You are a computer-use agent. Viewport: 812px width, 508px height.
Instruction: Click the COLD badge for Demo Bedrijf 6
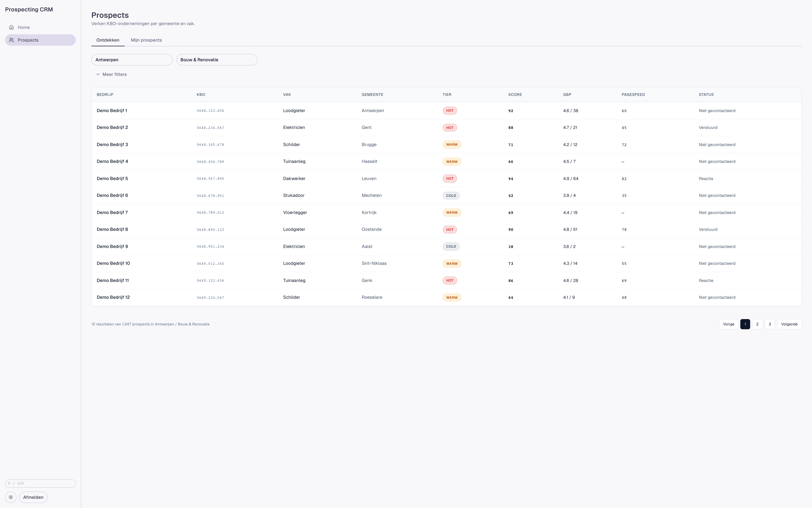click(451, 196)
